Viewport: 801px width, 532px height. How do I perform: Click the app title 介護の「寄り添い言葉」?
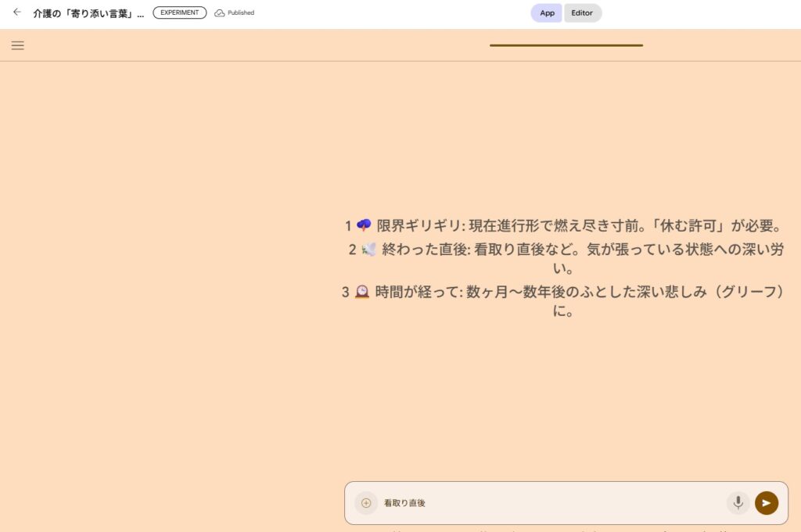pos(88,13)
